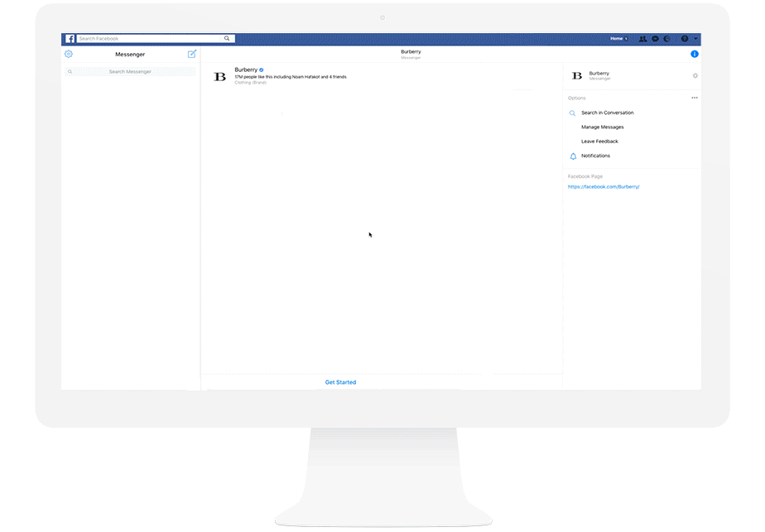Viewport: 765px width, 532px height.
Task: Click into the Search Messenger field
Action: 130,72
